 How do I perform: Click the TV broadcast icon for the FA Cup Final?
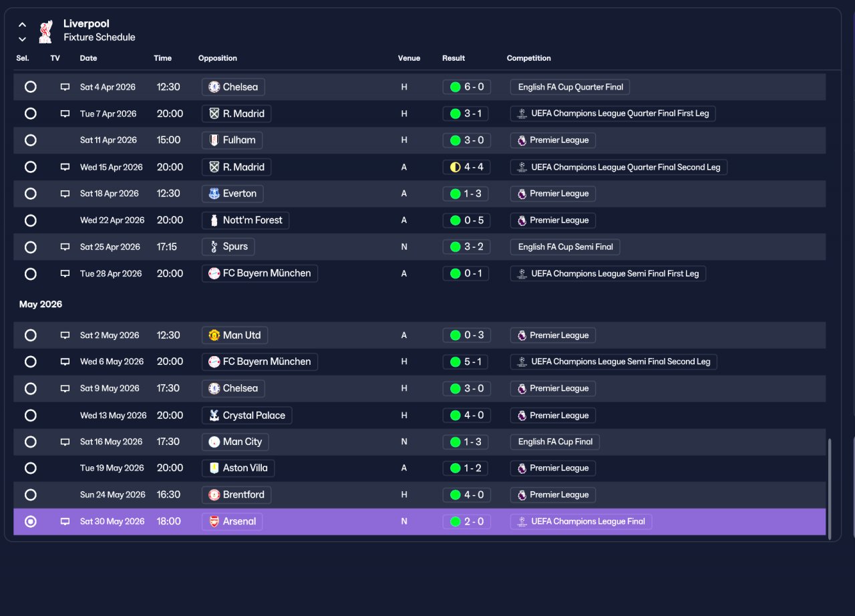pos(65,442)
